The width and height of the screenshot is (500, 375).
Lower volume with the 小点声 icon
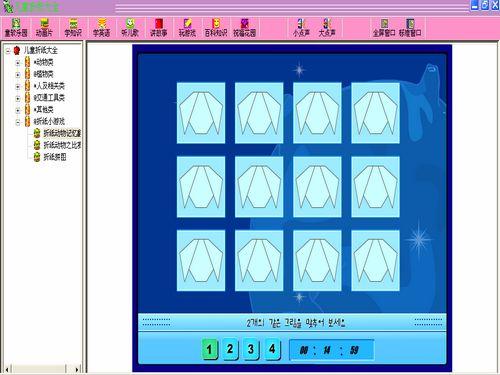(x=301, y=28)
